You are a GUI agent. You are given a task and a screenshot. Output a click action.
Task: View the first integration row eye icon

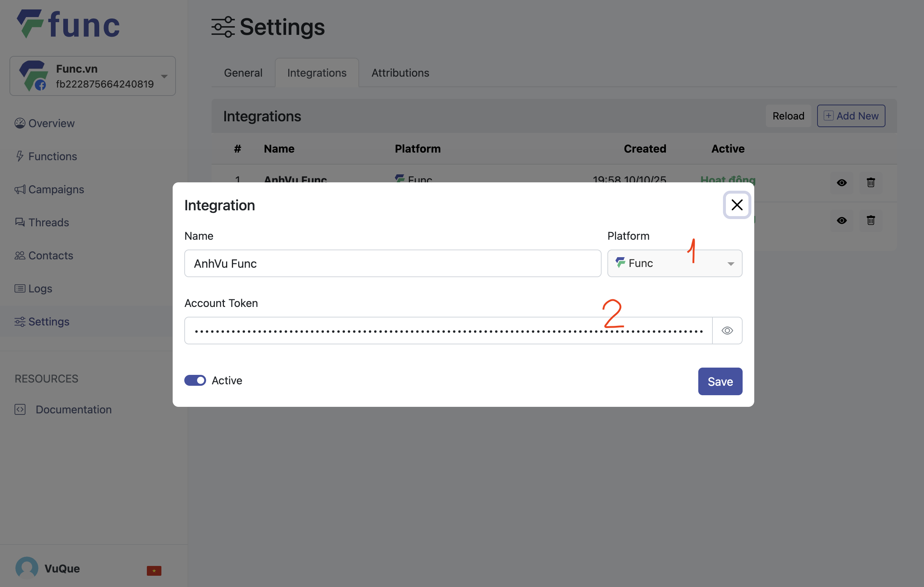(x=841, y=182)
